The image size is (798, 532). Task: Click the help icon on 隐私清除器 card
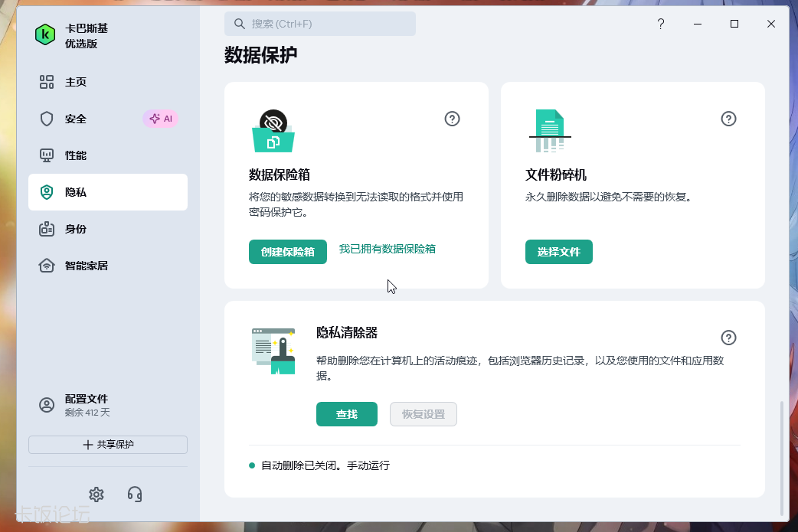(x=728, y=338)
